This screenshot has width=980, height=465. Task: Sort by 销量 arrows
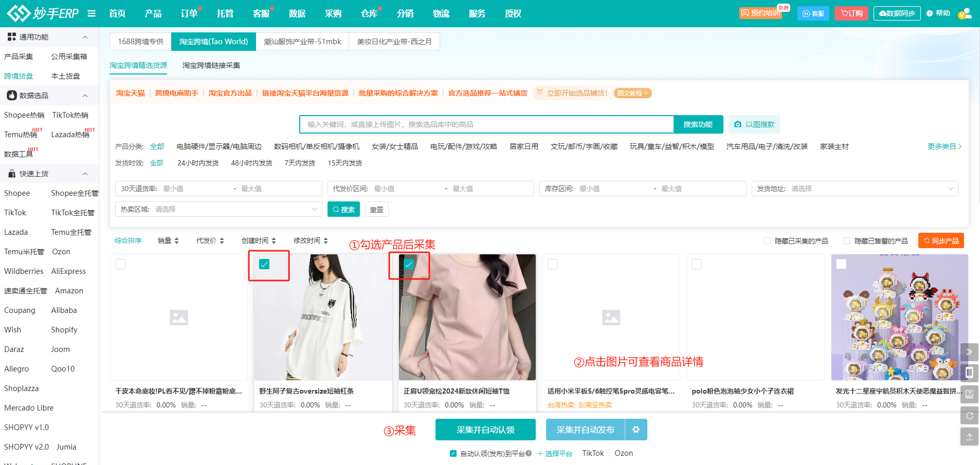pyautogui.click(x=176, y=240)
